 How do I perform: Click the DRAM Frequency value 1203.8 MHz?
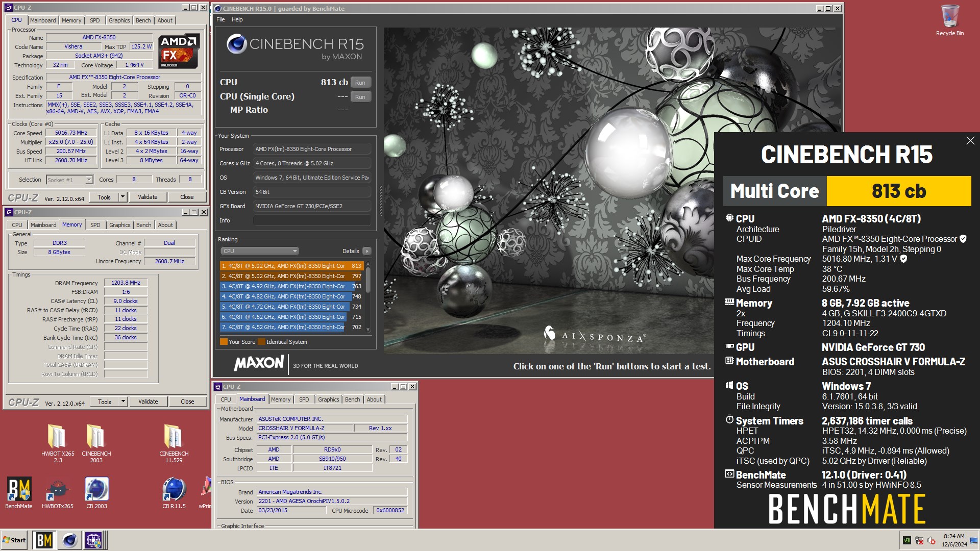pyautogui.click(x=126, y=283)
